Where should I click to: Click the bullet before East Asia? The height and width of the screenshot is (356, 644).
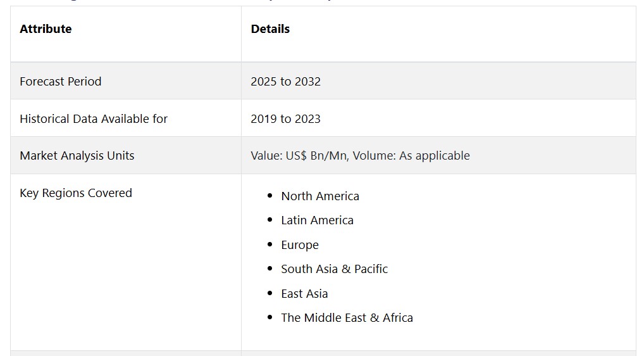[x=270, y=293]
